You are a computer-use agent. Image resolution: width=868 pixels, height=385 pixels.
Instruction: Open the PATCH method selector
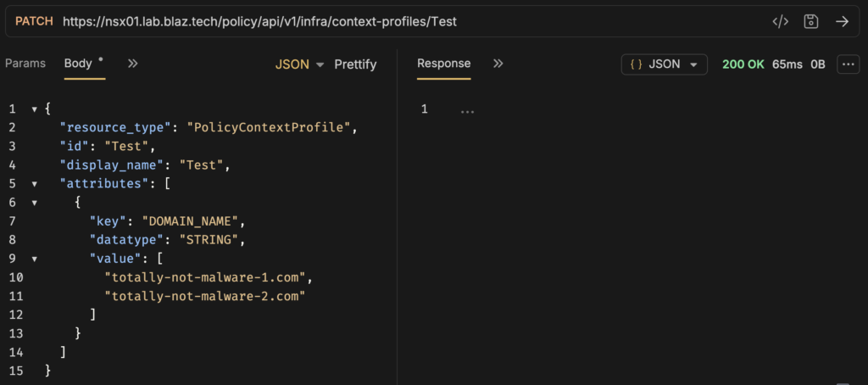coord(34,21)
